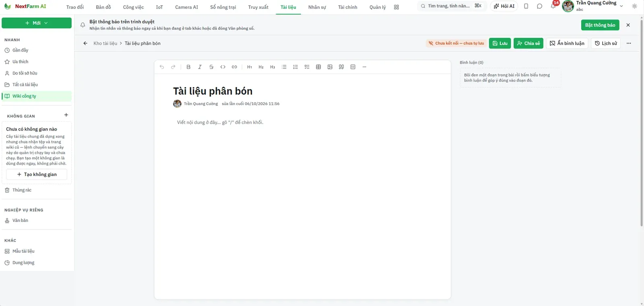Dismiss the browser notification banner

coord(628,25)
